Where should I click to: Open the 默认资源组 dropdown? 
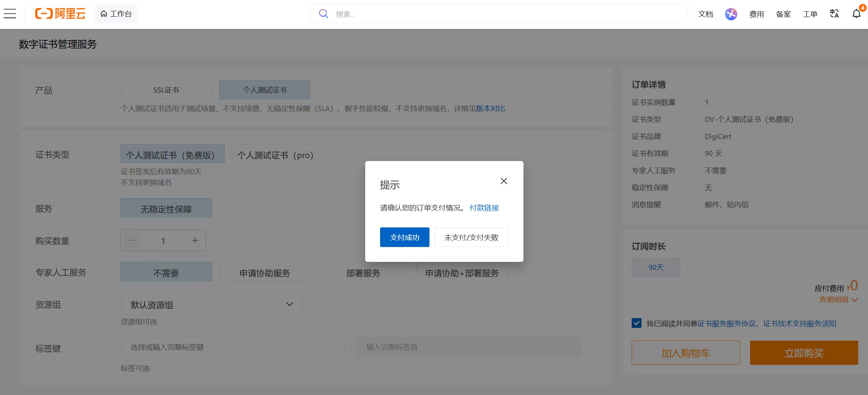pyautogui.click(x=212, y=304)
